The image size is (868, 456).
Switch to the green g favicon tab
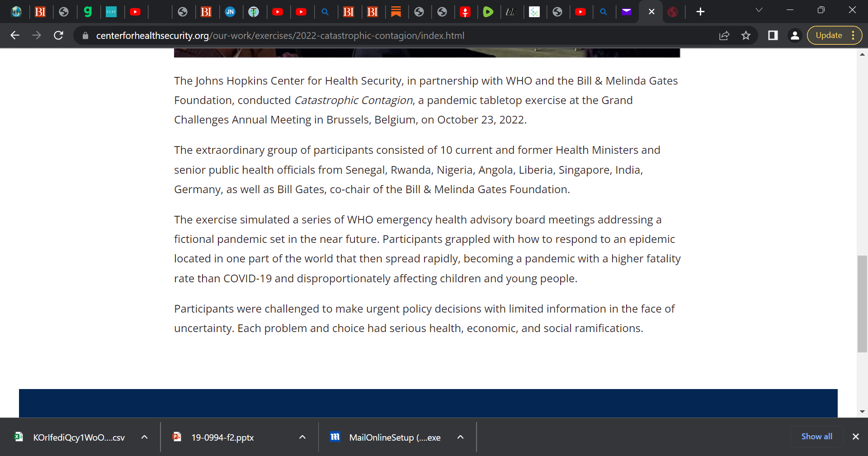tap(88, 12)
